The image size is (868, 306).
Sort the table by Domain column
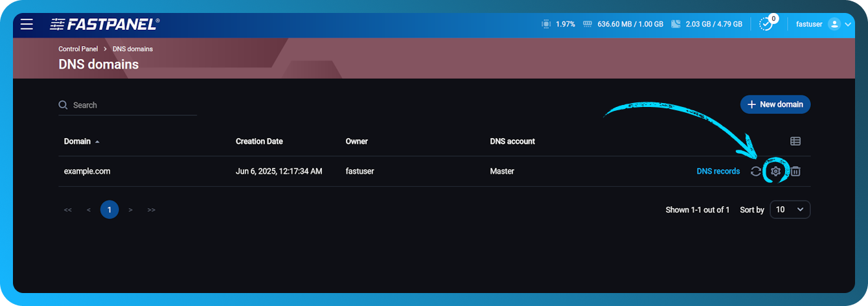point(82,141)
